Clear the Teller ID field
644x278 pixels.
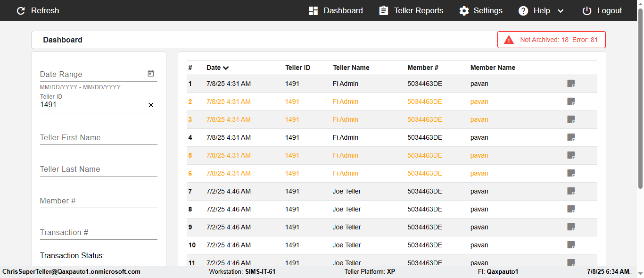pos(151,105)
